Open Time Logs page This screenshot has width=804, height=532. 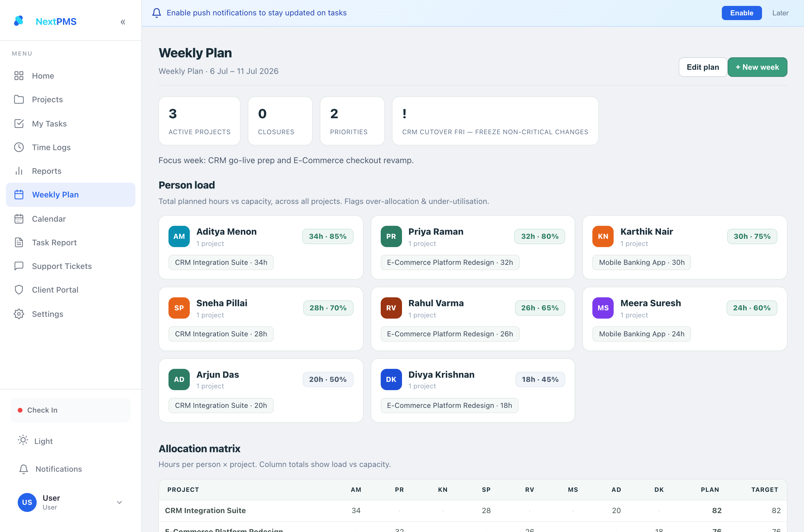pyautogui.click(x=71, y=147)
